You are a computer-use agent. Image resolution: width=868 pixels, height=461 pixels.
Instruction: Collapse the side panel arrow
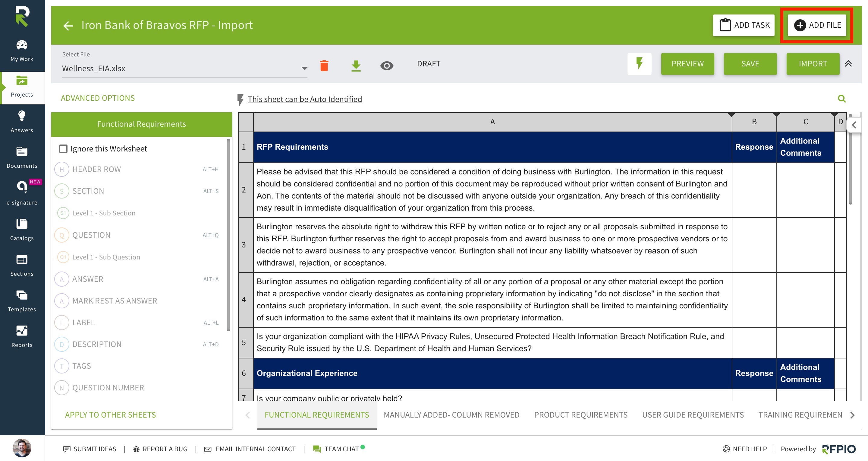tap(854, 125)
